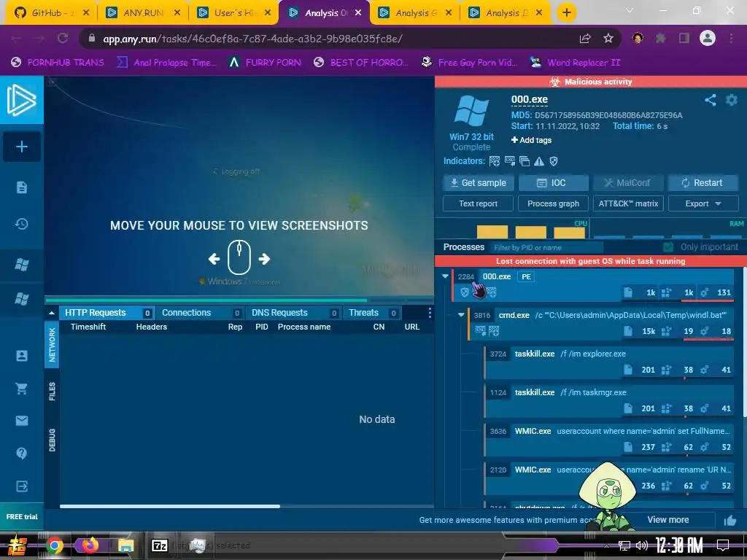
Task: Bookmark this page with star icon
Action: pos(608,39)
